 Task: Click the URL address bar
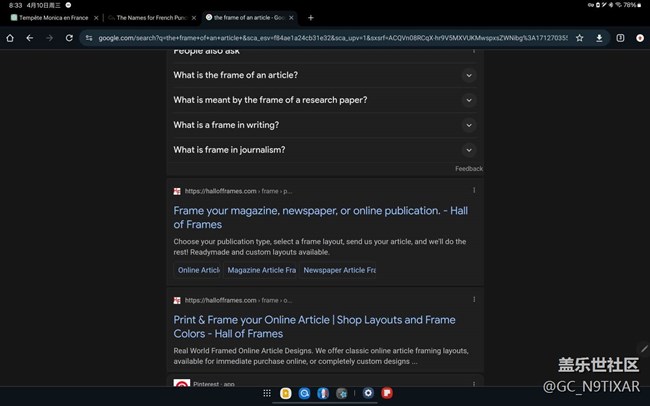pyautogui.click(x=330, y=38)
